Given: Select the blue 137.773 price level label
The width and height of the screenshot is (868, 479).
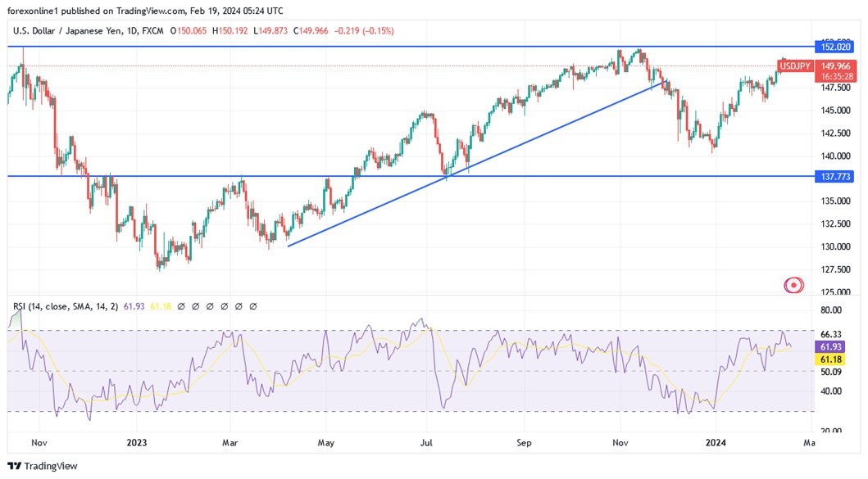Looking at the screenshot, I should (x=836, y=176).
